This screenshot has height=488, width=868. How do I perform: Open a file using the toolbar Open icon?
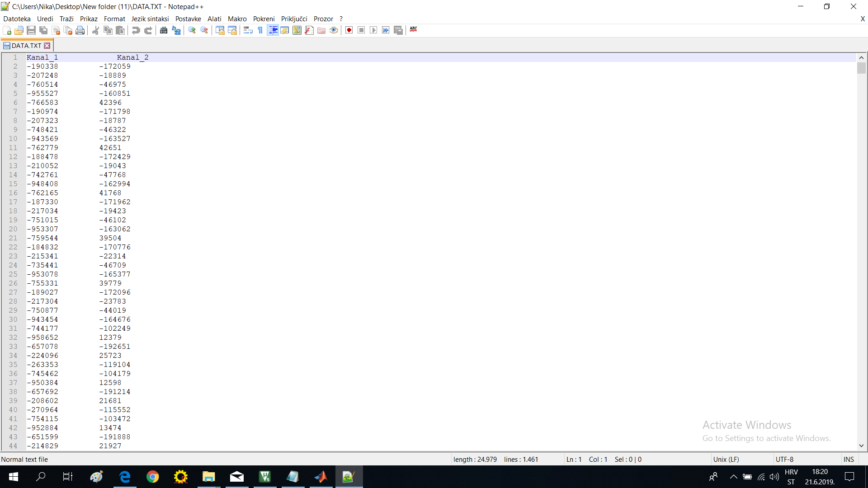(19, 30)
